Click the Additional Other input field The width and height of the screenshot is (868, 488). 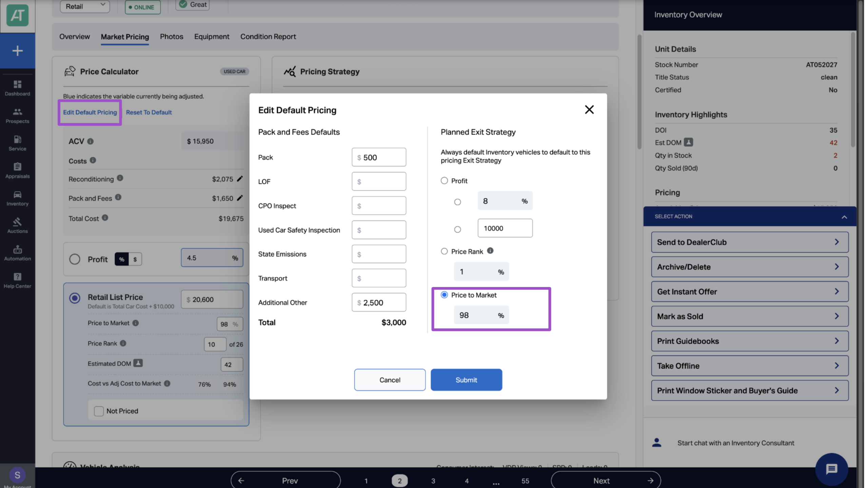(379, 302)
